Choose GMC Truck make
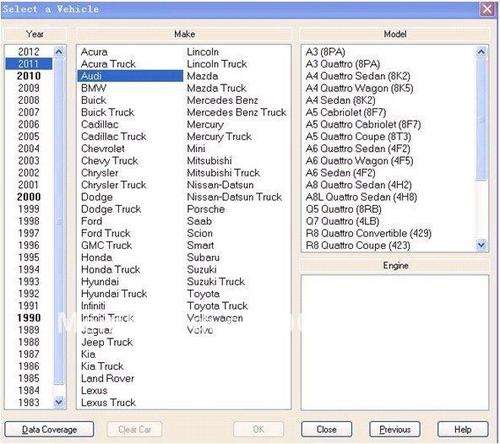This screenshot has height=444, width=500. coord(106,245)
